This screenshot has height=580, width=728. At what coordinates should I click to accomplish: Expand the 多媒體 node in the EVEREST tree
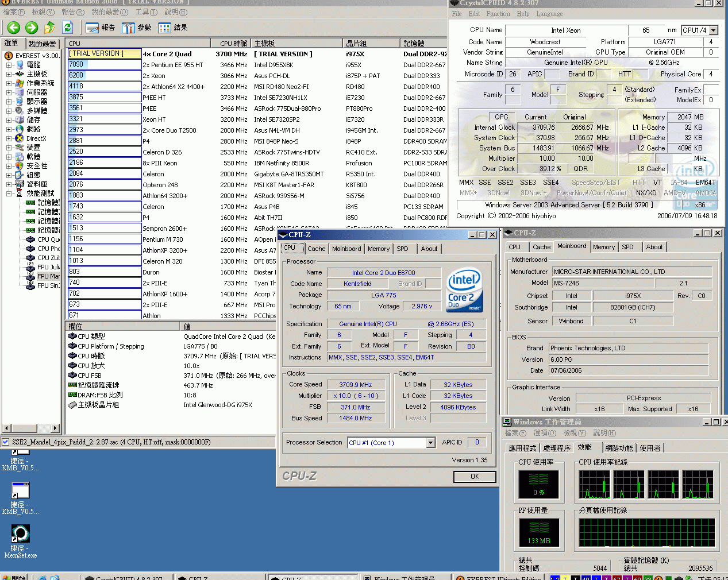point(9,111)
